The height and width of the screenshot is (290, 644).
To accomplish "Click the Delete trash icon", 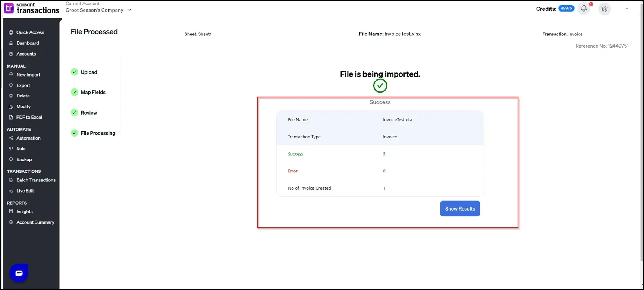I will coord(11,96).
